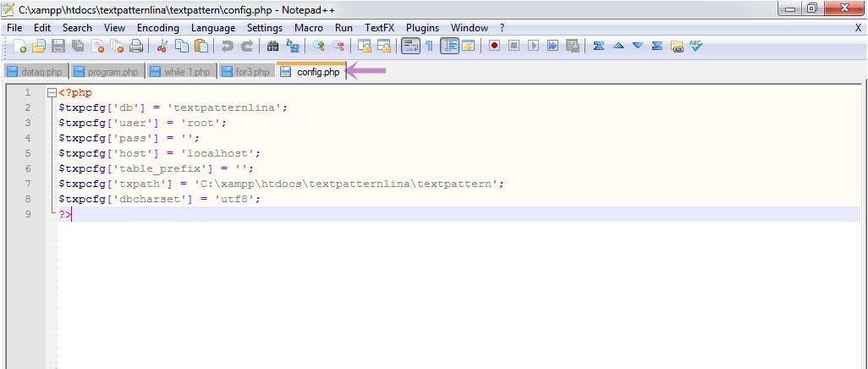Click line 7 containing txpath setting
Viewport: 868px width, 369px height.
(x=281, y=184)
